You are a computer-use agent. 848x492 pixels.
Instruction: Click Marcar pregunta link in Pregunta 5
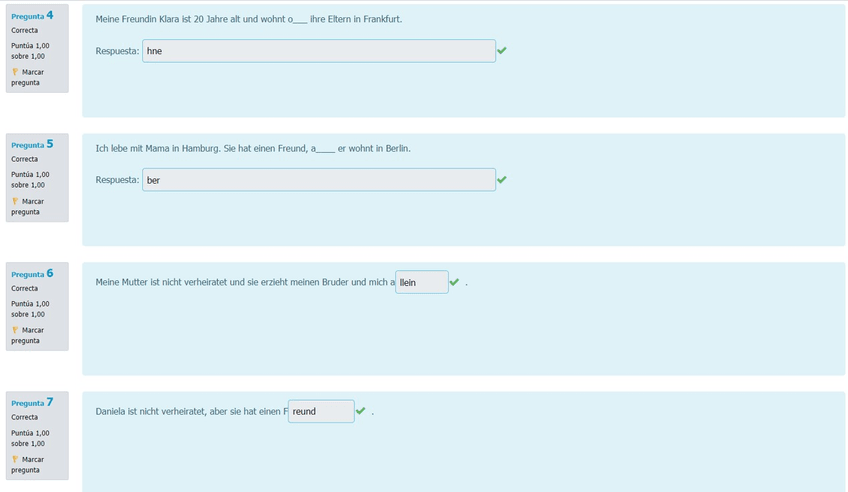pyautogui.click(x=28, y=207)
